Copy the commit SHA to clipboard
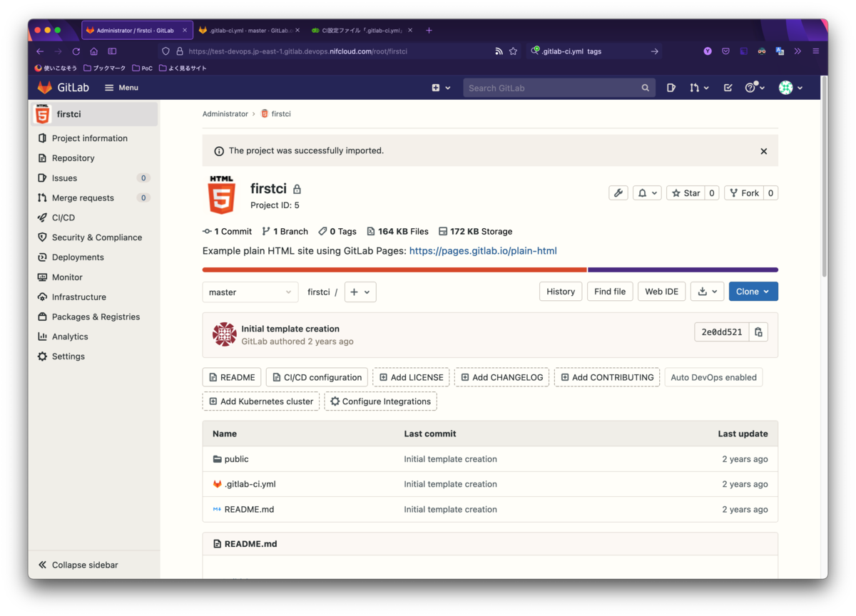 (758, 332)
